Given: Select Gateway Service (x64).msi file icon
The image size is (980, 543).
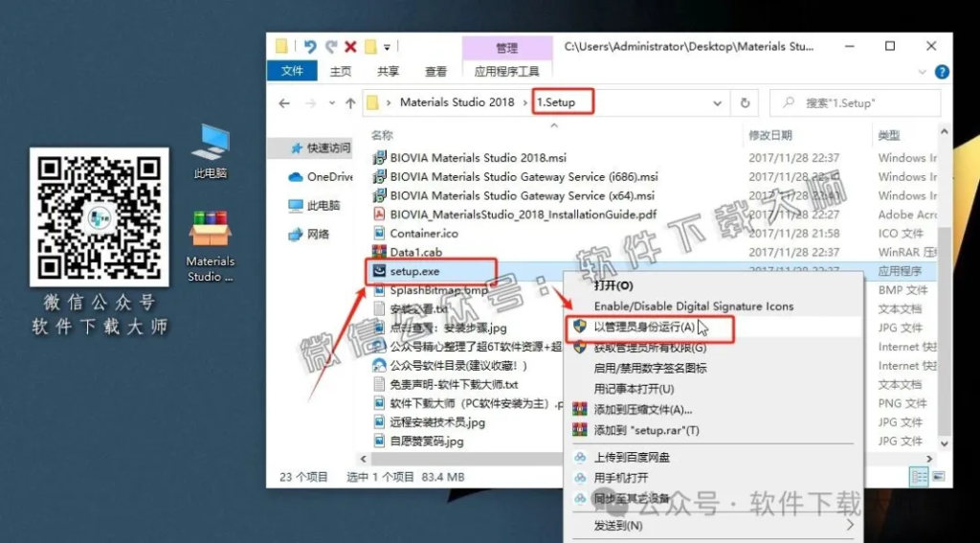Looking at the screenshot, I should coord(379,195).
